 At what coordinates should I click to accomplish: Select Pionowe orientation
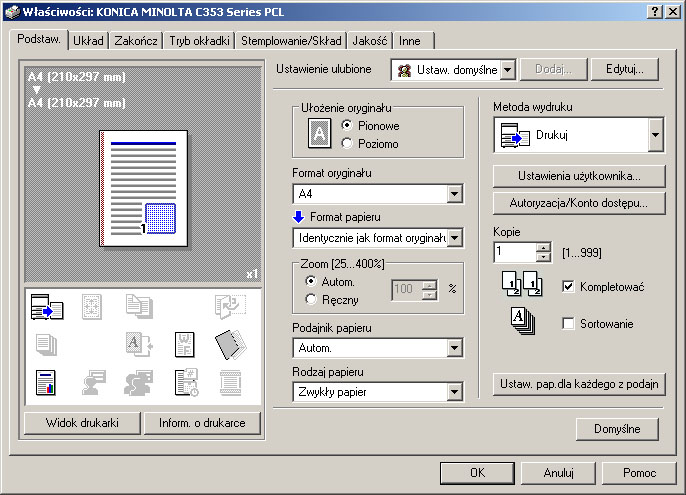[x=347, y=126]
